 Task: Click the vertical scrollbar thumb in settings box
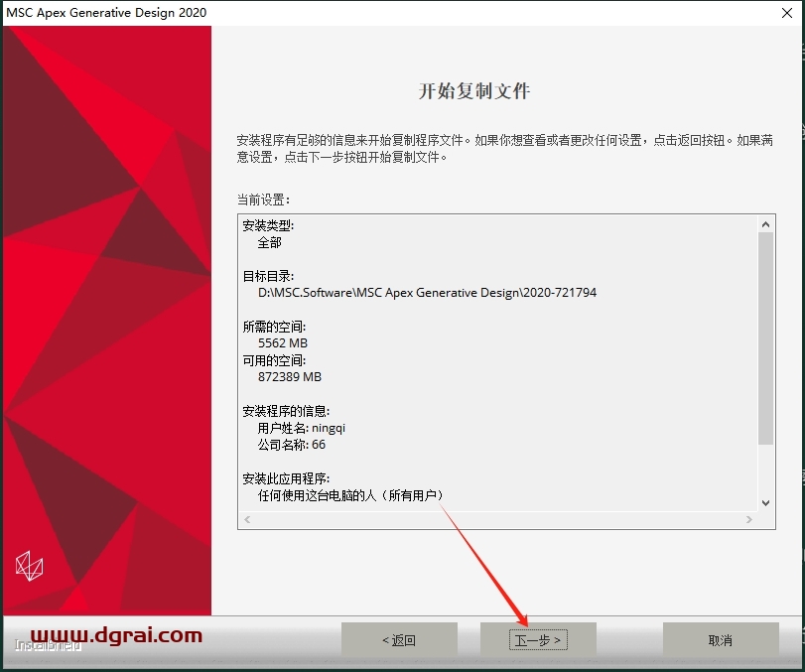click(765, 337)
